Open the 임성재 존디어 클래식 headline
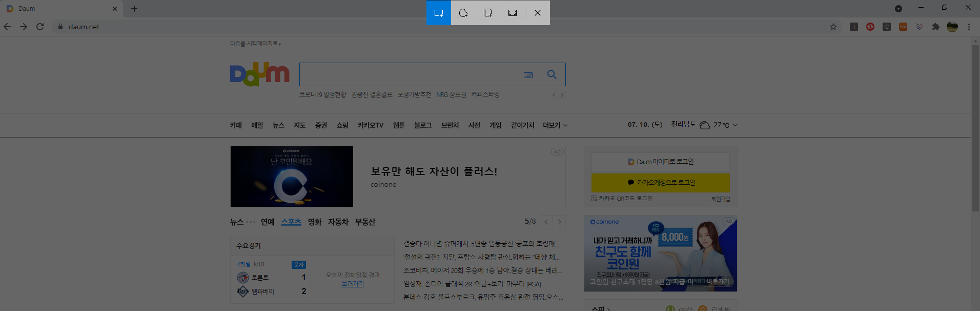Image resolution: width=980 pixels, height=311 pixels. pyautogui.click(x=472, y=284)
